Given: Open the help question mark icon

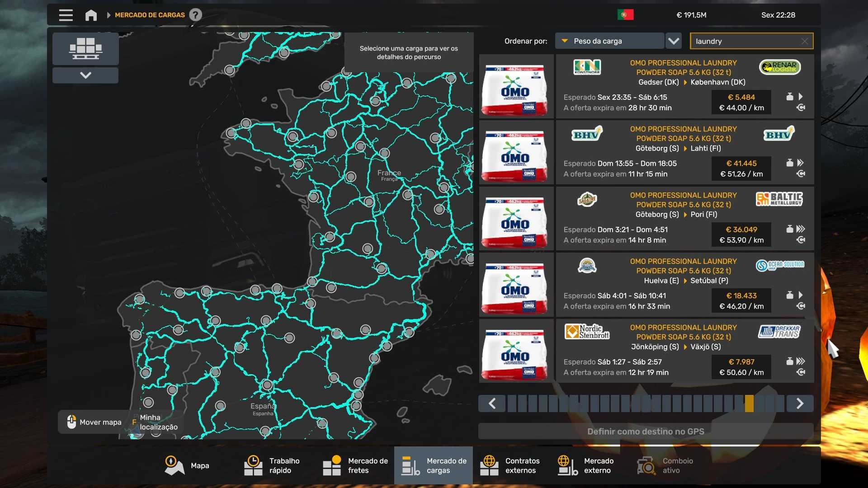Looking at the screenshot, I should click(195, 15).
